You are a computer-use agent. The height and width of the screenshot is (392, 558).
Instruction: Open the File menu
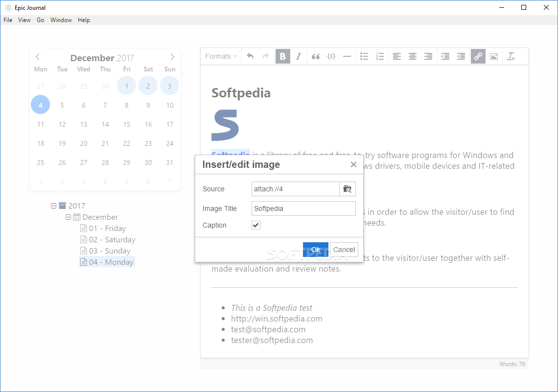[x=8, y=20]
